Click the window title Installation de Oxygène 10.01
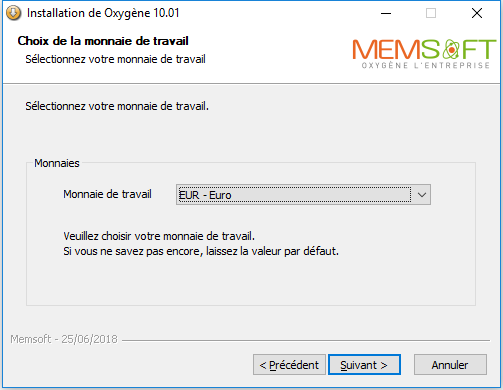This screenshot has width=503, height=390. tap(103, 13)
